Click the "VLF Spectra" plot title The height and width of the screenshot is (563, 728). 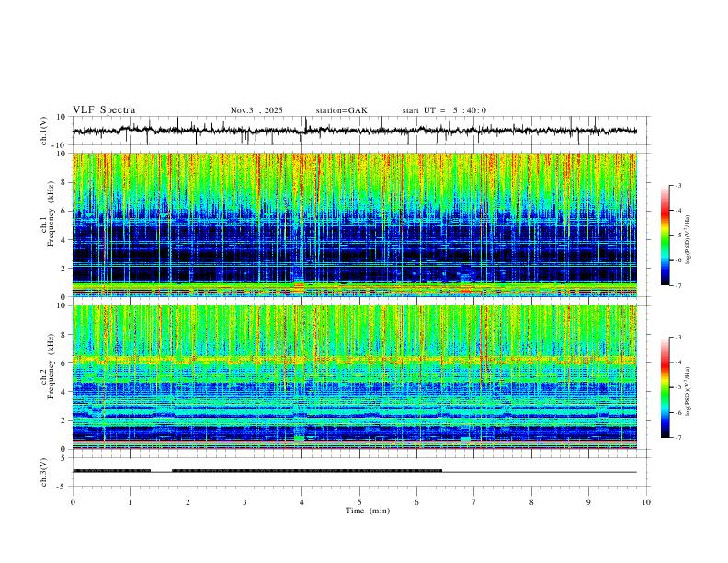coord(104,110)
